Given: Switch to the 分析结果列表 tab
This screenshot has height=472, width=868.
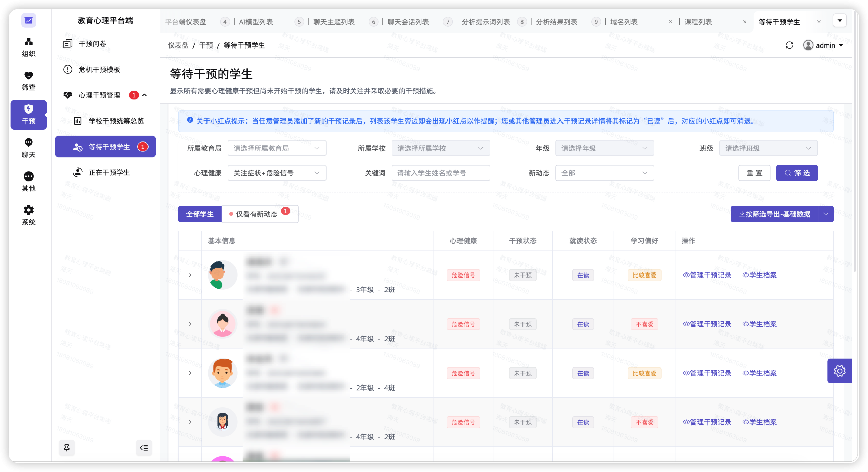Looking at the screenshot, I should pyautogui.click(x=556, y=22).
